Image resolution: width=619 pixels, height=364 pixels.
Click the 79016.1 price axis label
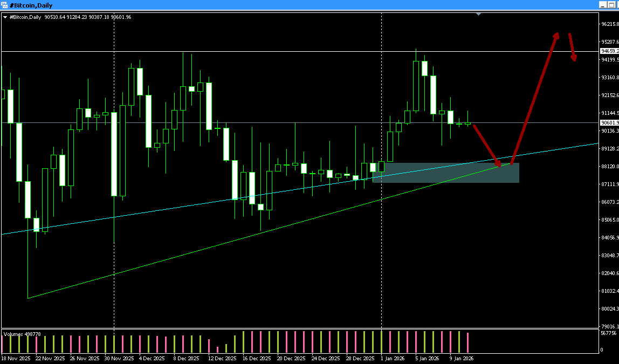pyautogui.click(x=609, y=326)
